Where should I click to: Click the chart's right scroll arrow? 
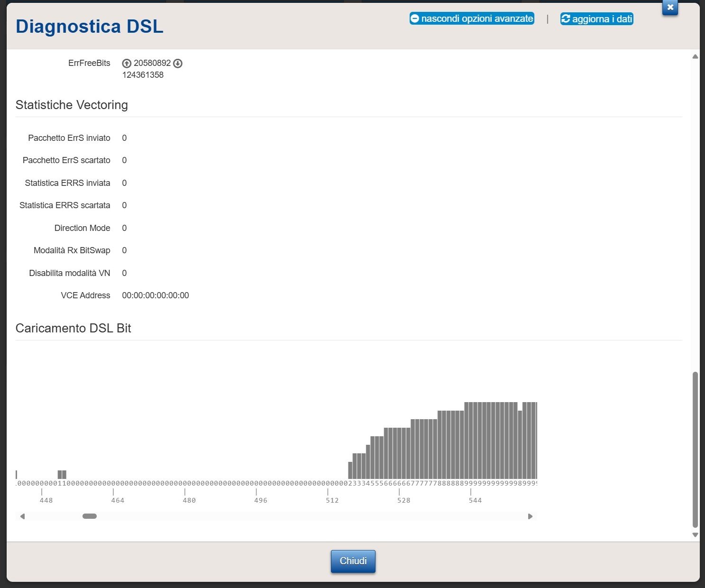pyautogui.click(x=530, y=516)
